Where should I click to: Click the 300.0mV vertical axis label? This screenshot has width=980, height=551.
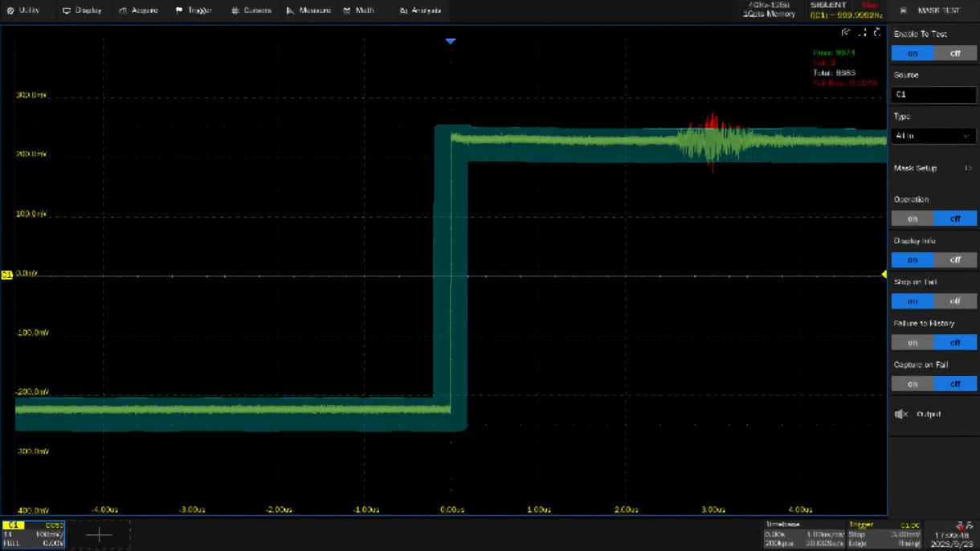click(31, 95)
